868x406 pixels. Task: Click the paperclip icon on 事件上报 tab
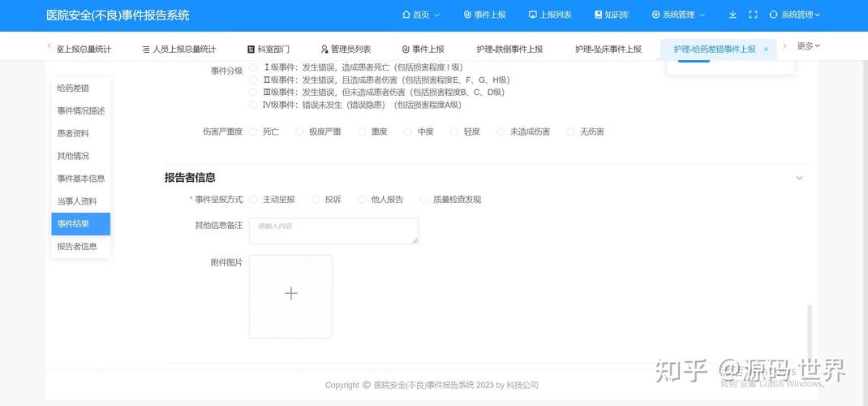click(x=406, y=50)
